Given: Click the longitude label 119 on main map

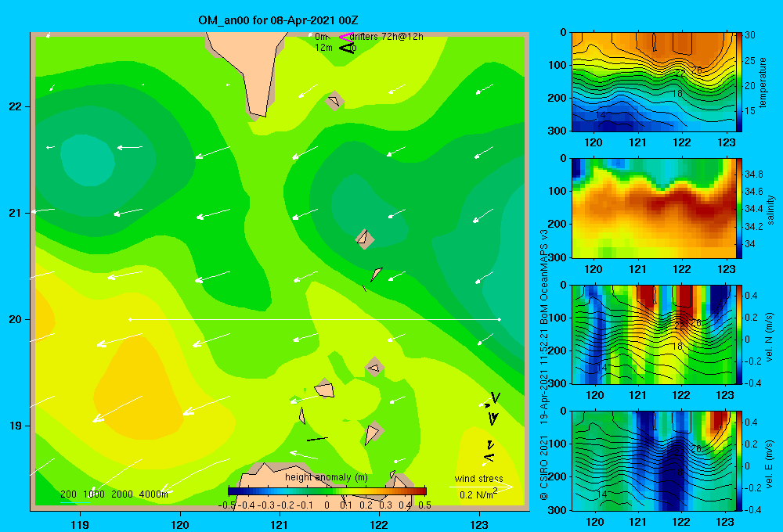Looking at the screenshot, I should pyautogui.click(x=80, y=524).
